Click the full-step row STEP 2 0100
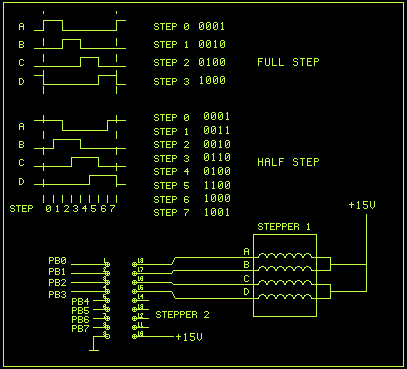Image resolution: width=407 pixels, height=369 pixels. [x=189, y=62]
